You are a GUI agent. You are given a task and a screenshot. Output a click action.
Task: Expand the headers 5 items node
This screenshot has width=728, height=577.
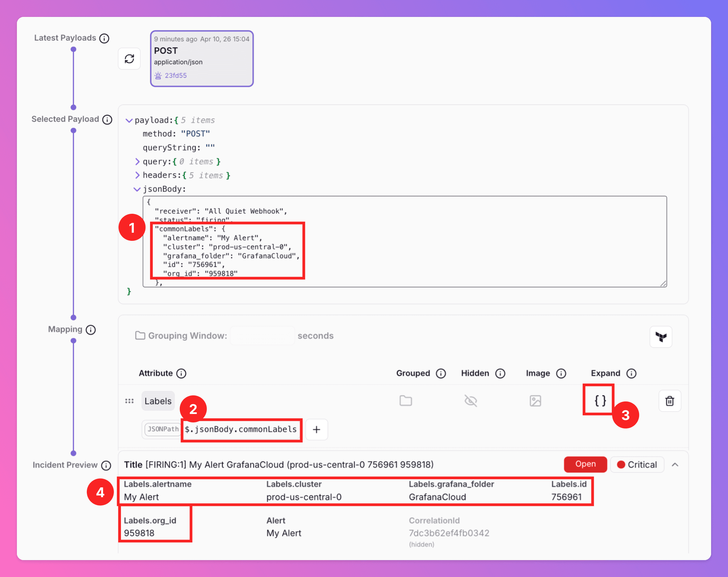(x=137, y=175)
